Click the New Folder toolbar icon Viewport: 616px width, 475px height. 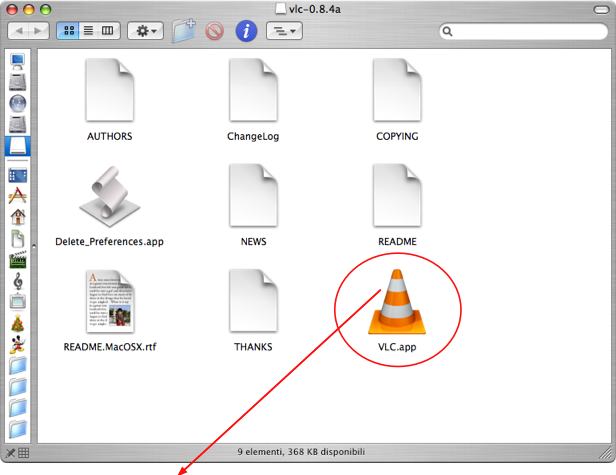(183, 30)
